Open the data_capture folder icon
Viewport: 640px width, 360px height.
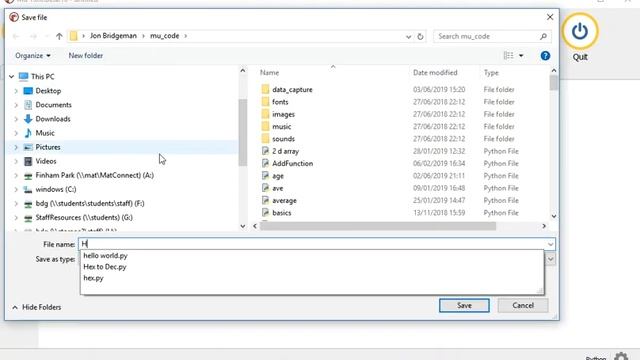point(265,89)
